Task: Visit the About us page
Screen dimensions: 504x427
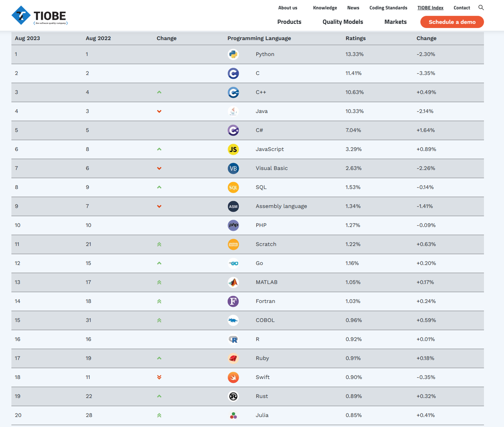Action: click(288, 8)
